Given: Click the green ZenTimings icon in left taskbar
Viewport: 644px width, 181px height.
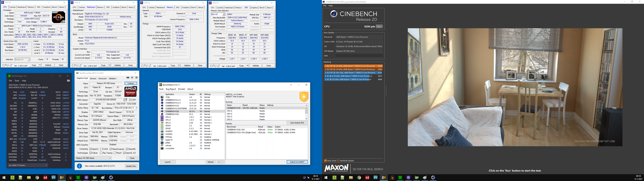Looking at the screenshot, I should pos(78,178).
